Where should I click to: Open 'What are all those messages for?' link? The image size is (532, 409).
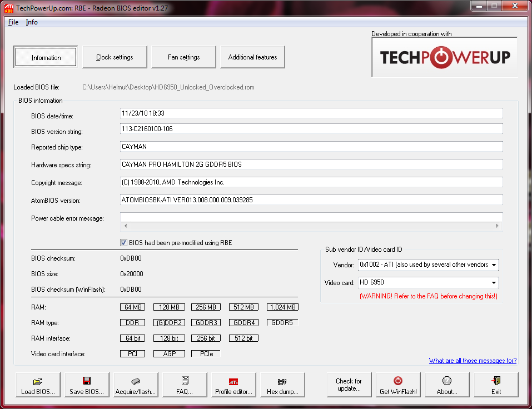[473, 361]
